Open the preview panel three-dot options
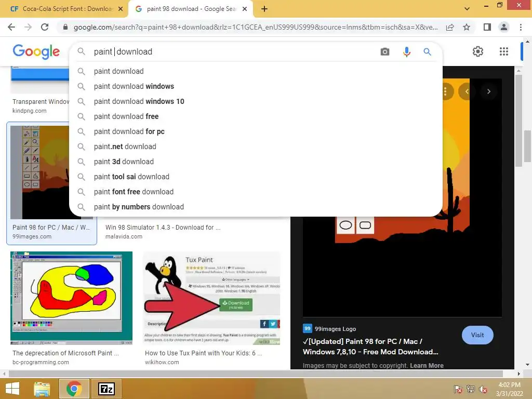532x399 pixels. point(445,91)
